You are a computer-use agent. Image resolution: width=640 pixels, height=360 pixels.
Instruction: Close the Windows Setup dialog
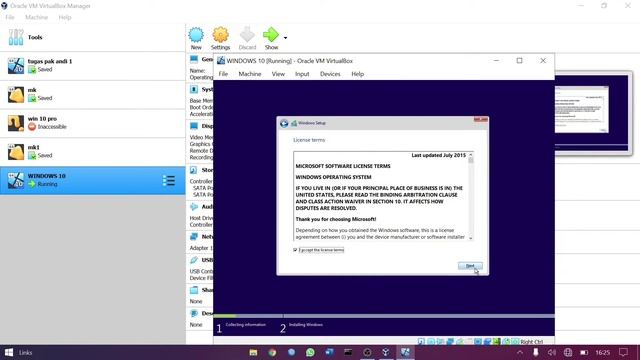[x=481, y=119]
